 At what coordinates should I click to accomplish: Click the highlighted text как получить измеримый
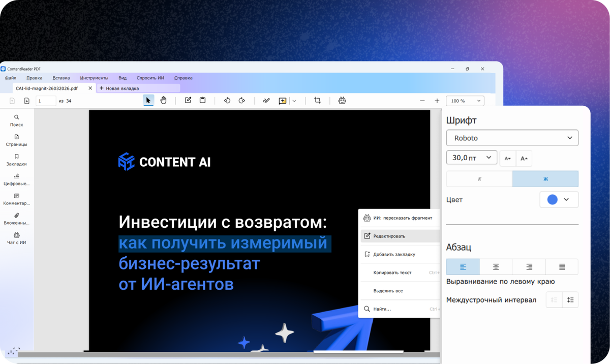(224, 243)
